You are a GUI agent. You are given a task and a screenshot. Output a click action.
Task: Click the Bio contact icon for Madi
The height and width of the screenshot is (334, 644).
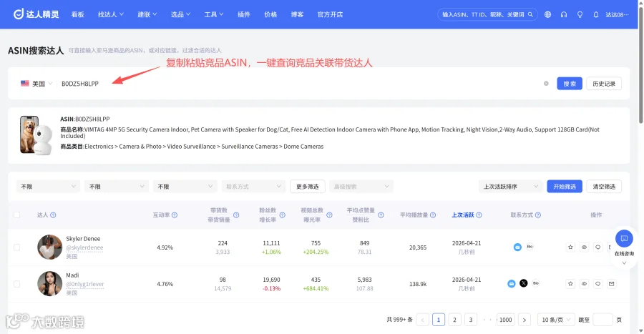click(535, 283)
